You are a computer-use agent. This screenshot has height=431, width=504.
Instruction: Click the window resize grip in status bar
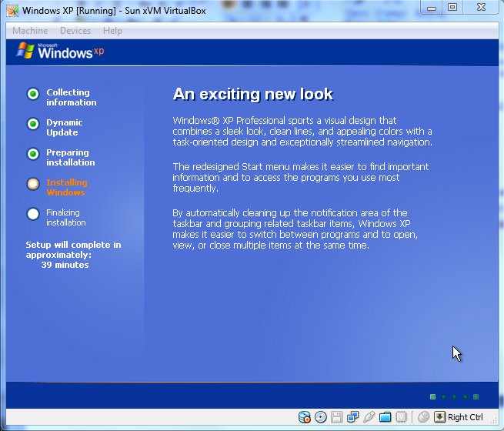click(494, 419)
